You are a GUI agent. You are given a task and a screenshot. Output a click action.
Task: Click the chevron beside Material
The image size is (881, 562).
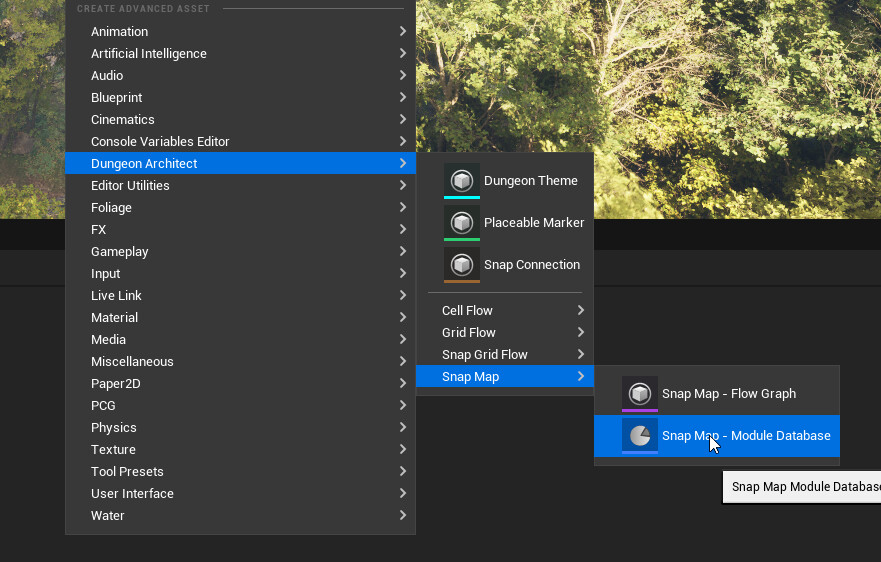point(403,317)
